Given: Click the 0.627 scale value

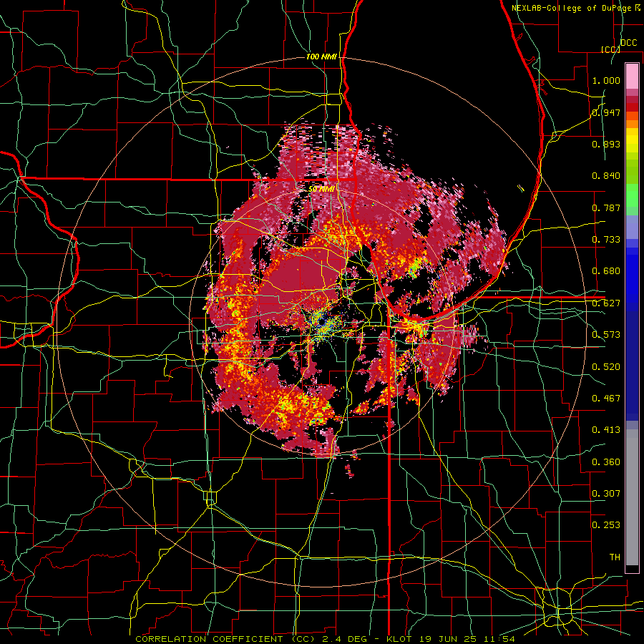Looking at the screenshot, I should point(606,303).
